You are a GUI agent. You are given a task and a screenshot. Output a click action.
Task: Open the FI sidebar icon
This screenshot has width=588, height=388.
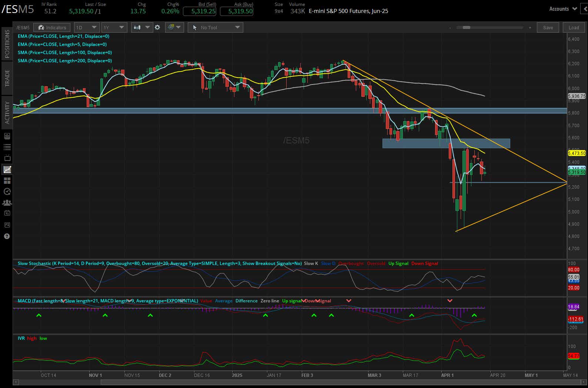point(7,225)
